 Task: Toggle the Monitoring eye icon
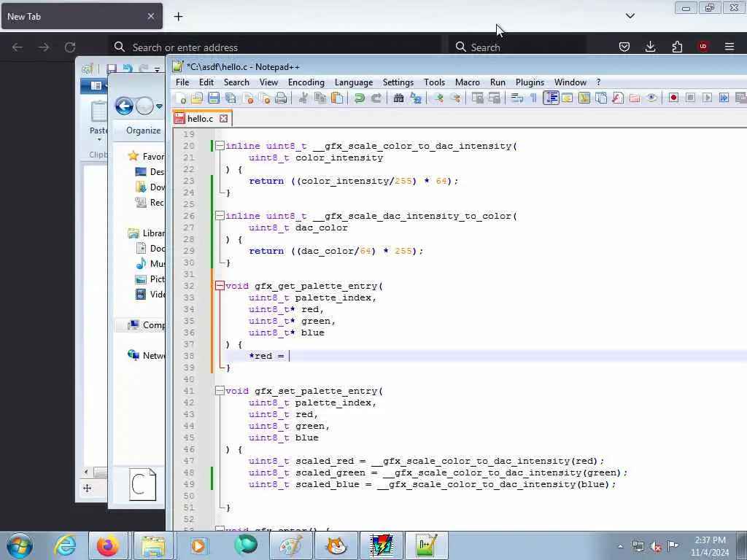[x=651, y=98]
